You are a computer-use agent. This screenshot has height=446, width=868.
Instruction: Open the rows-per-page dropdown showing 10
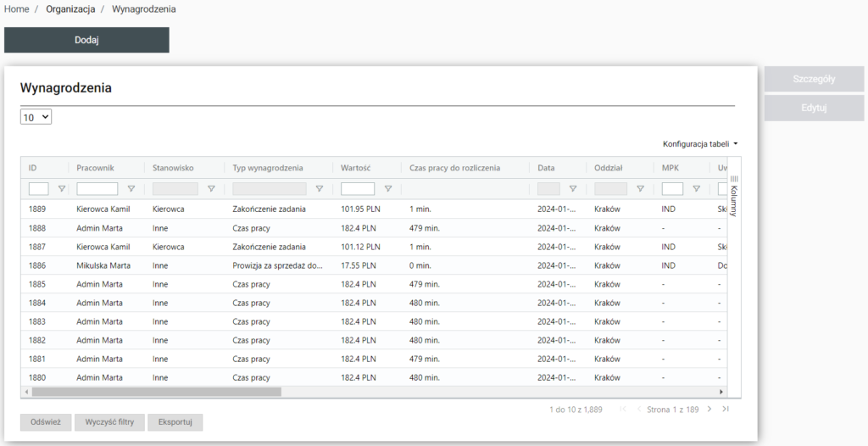pyautogui.click(x=36, y=118)
